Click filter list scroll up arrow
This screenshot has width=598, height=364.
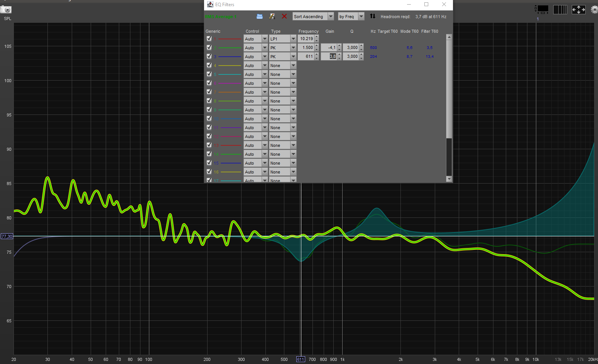pos(449,37)
